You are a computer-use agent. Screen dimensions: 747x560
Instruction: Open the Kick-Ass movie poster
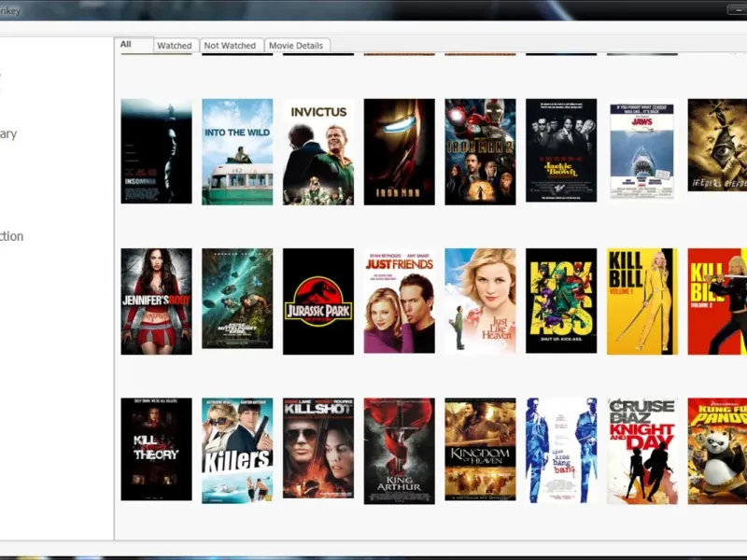pos(561,301)
